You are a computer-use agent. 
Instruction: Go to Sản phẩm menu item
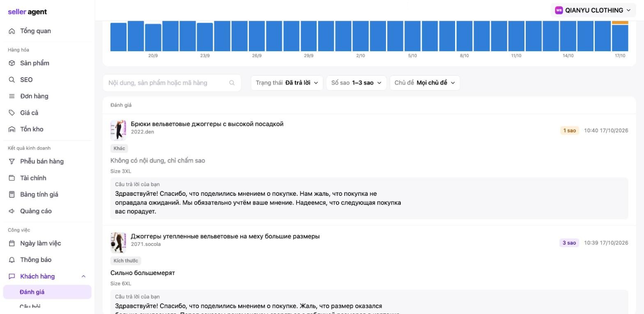tap(47, 63)
